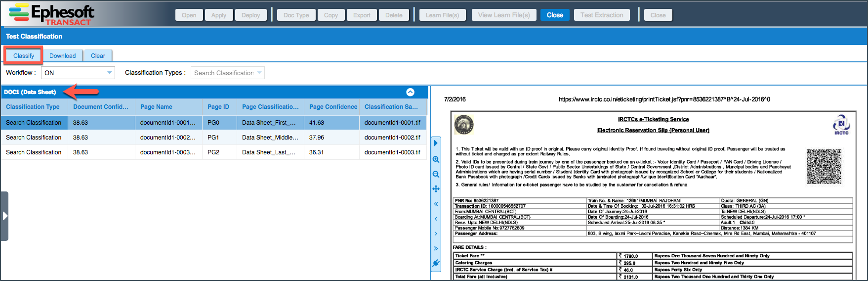Click the Data Sheet_Middle page classification cell
The height and width of the screenshot is (281, 868).
[x=270, y=138]
